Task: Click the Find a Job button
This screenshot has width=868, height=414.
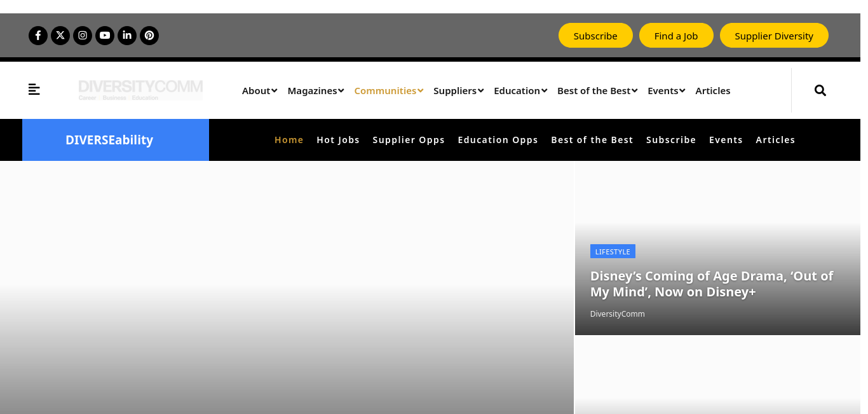Action: (x=676, y=36)
